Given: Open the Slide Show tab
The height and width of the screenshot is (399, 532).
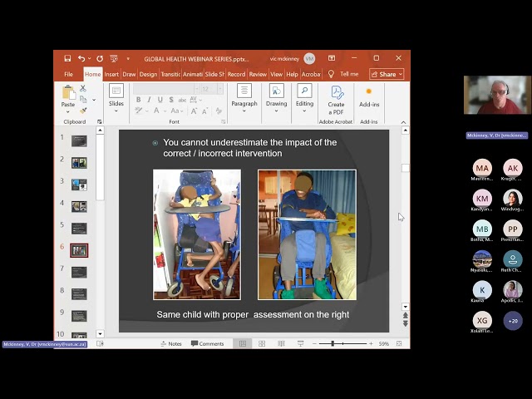Looking at the screenshot, I should 214,74.
